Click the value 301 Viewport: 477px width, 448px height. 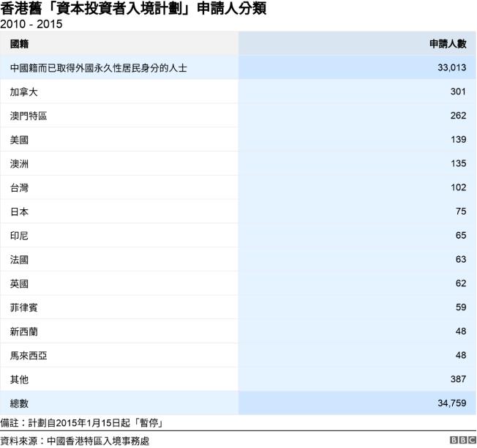(x=458, y=92)
